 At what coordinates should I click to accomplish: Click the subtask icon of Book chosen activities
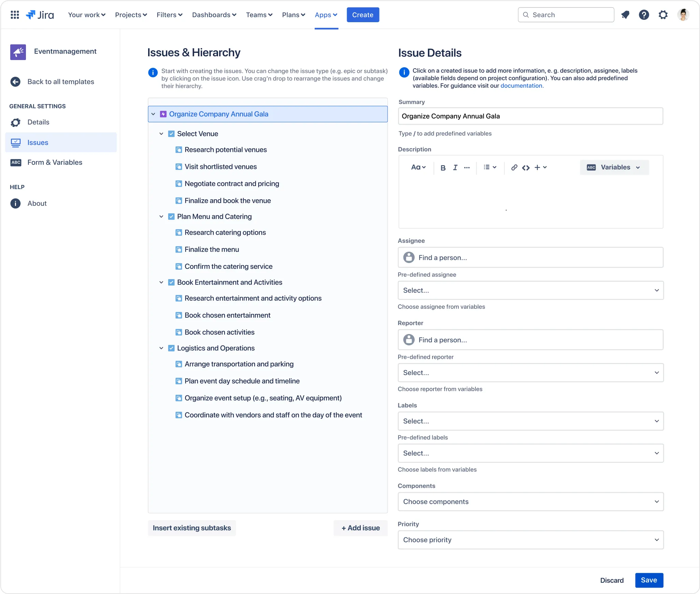coord(178,332)
